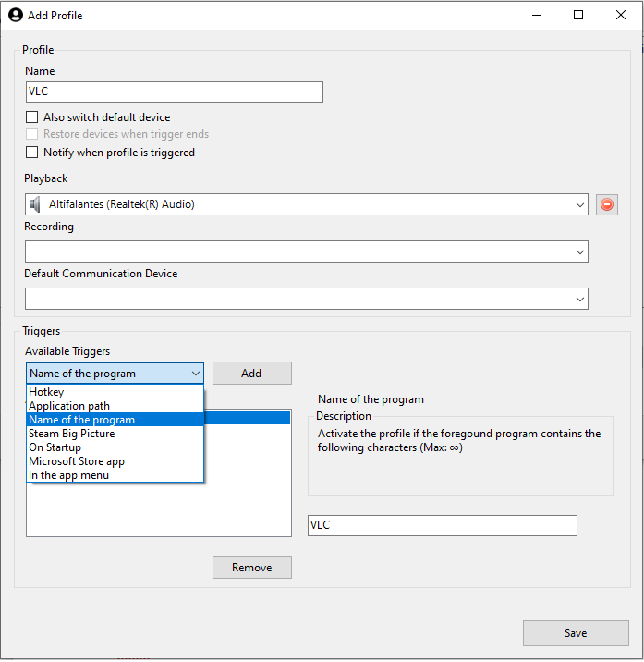Enable Also switch default device
Image resolution: width=644 pixels, height=662 pixels.
click(32, 116)
